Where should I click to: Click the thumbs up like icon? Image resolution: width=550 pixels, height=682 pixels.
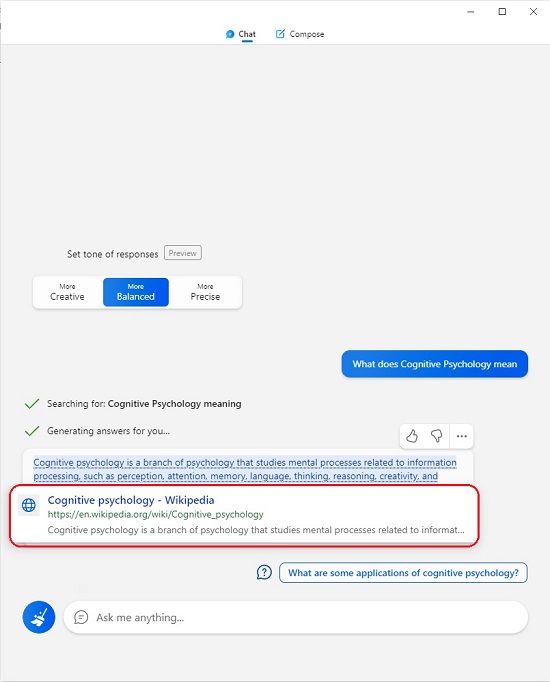[x=412, y=436]
